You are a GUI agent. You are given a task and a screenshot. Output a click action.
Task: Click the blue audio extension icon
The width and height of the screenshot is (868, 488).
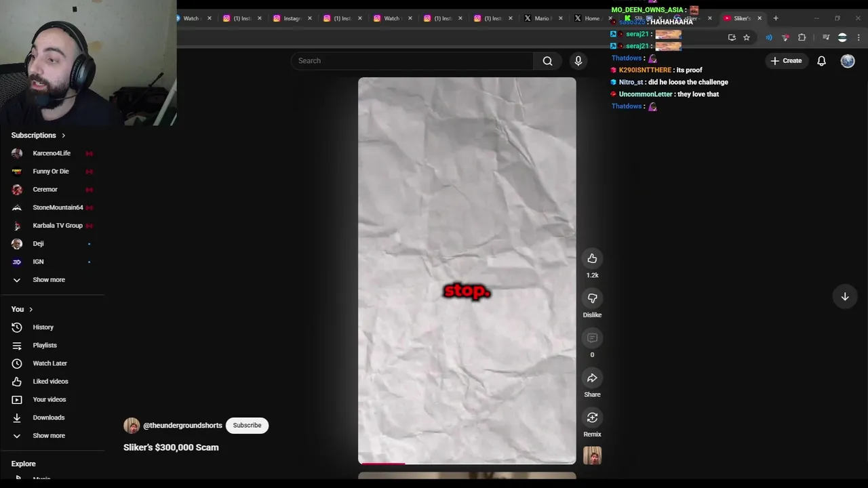click(x=768, y=38)
